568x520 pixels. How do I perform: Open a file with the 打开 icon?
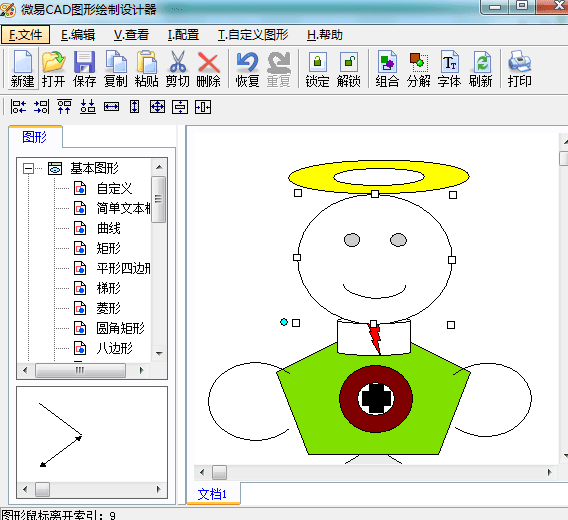pos(54,69)
